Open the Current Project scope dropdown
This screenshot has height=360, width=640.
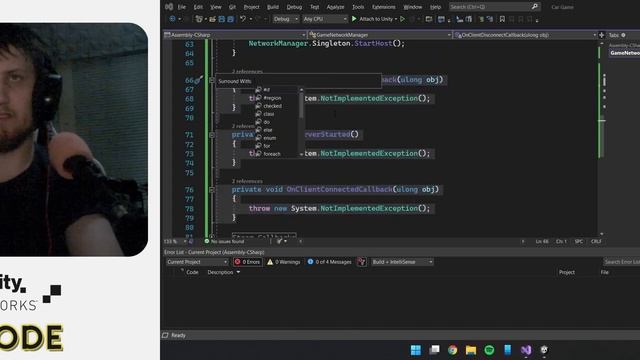point(197,262)
